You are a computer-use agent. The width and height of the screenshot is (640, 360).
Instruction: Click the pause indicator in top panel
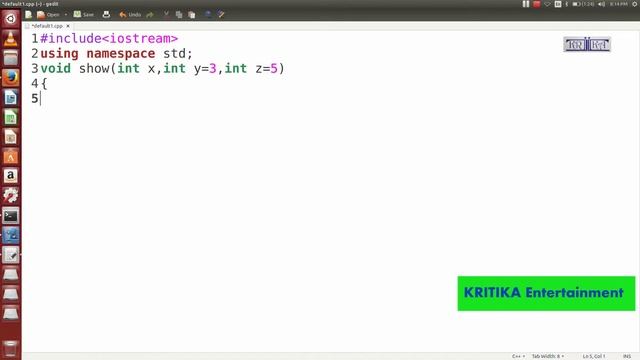coord(526,4)
